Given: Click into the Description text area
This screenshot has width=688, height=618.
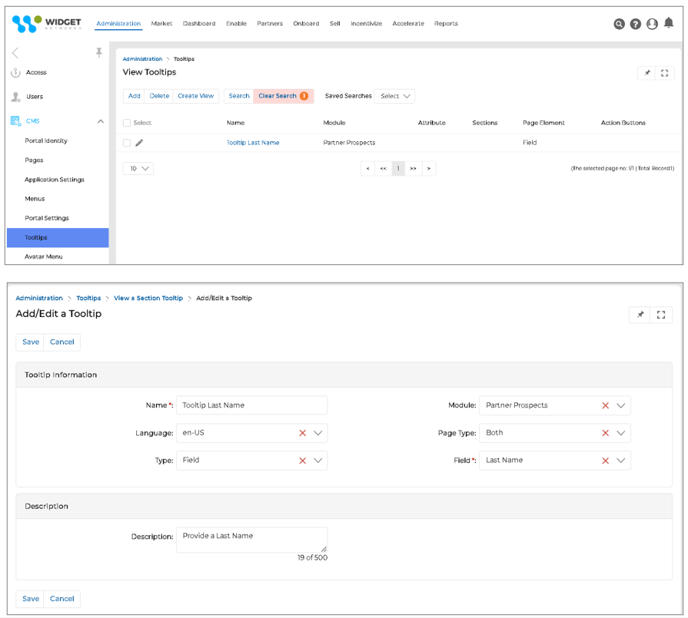Looking at the screenshot, I should tap(251, 539).
